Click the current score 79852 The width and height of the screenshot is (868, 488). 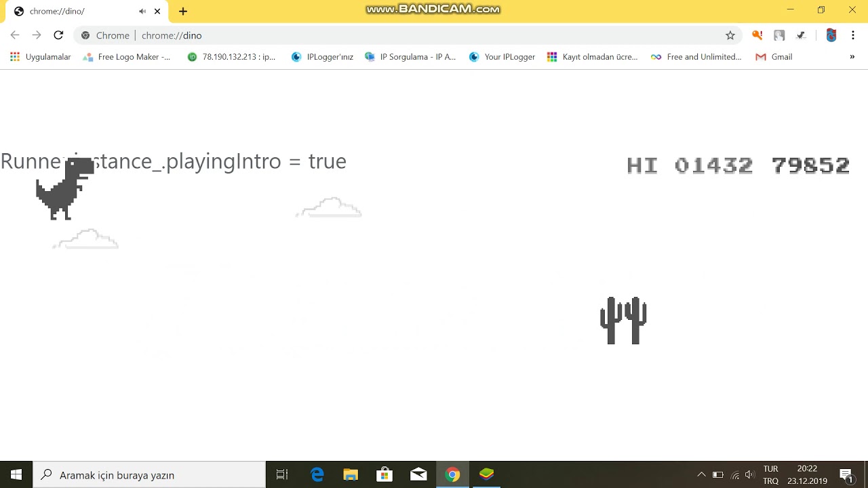(x=811, y=165)
